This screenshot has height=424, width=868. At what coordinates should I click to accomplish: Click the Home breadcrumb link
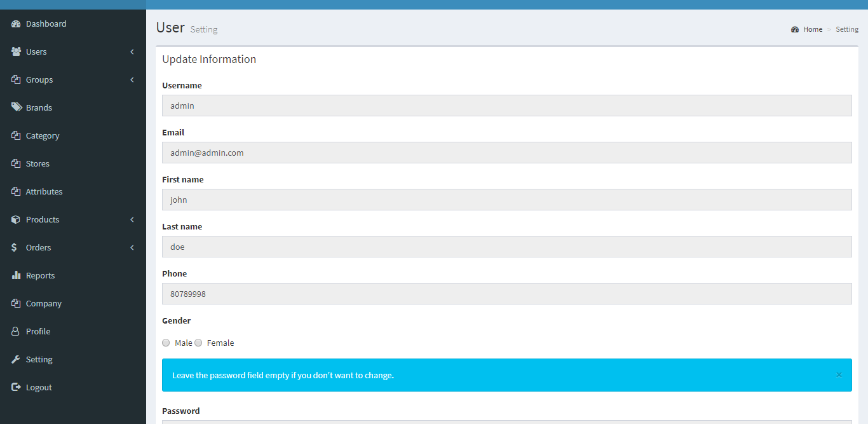(x=813, y=29)
